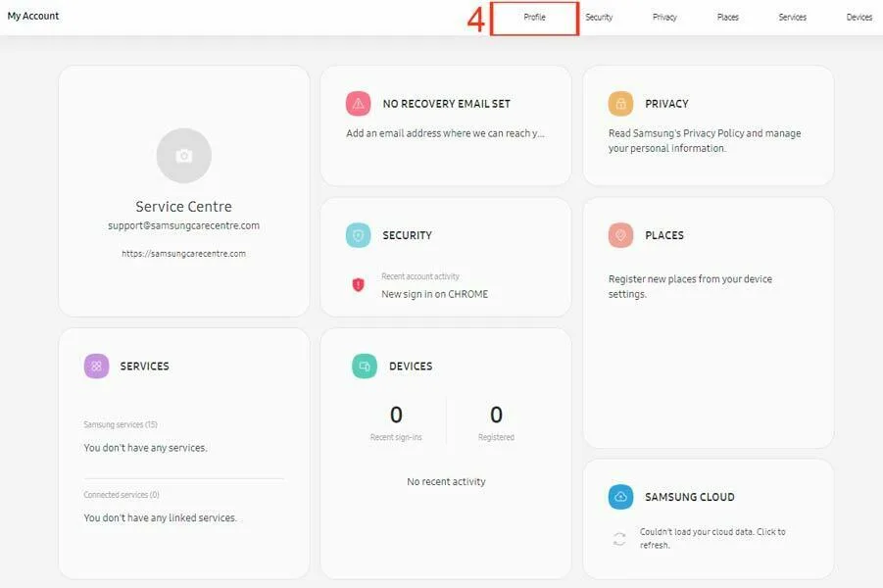Image resolution: width=883 pixels, height=588 pixels.
Task: Click 'Register new places from your device' text
Action: coord(690,287)
